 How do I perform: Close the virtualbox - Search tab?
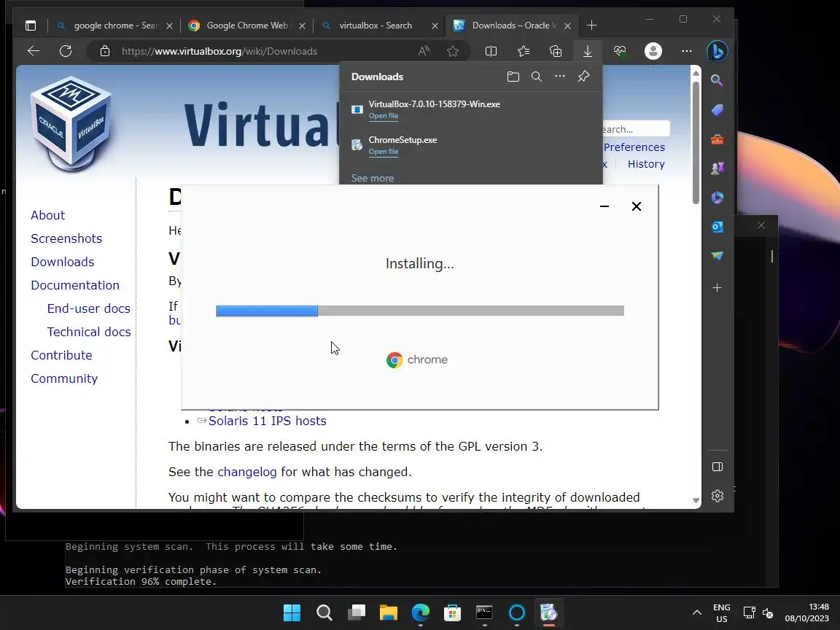pos(435,26)
